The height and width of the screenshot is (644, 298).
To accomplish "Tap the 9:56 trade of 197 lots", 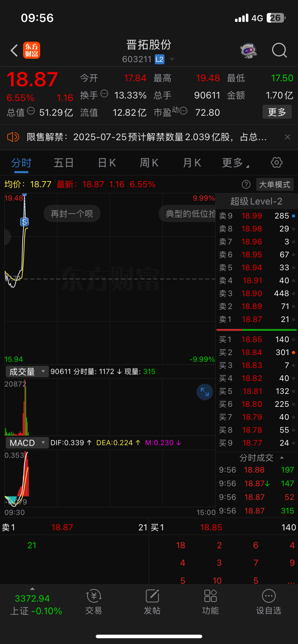I will pos(257,470).
